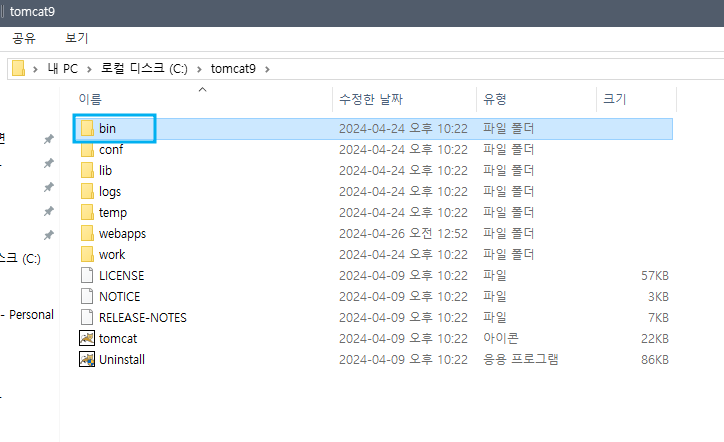
Task: Open the 보기 ribbon tab
Action: pyautogui.click(x=77, y=38)
